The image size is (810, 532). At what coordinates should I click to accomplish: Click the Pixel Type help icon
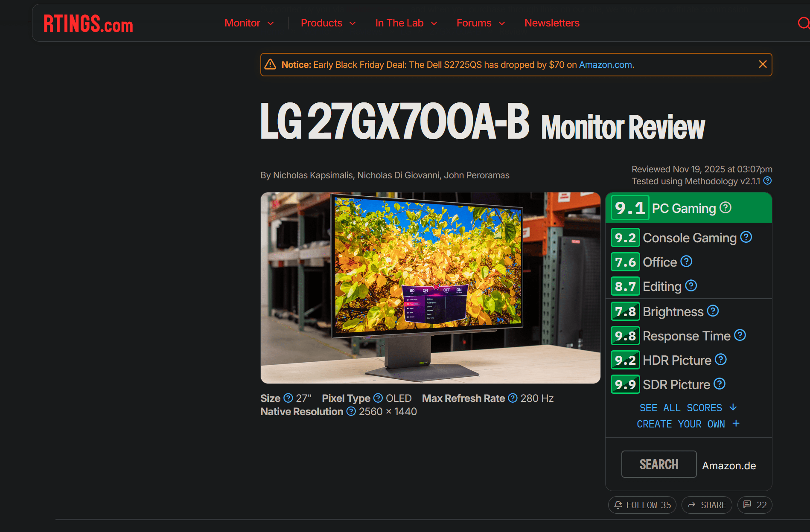click(x=378, y=398)
